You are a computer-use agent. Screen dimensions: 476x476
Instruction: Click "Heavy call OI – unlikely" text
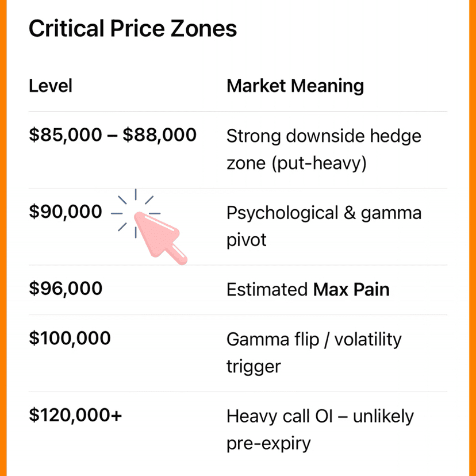coord(320,416)
